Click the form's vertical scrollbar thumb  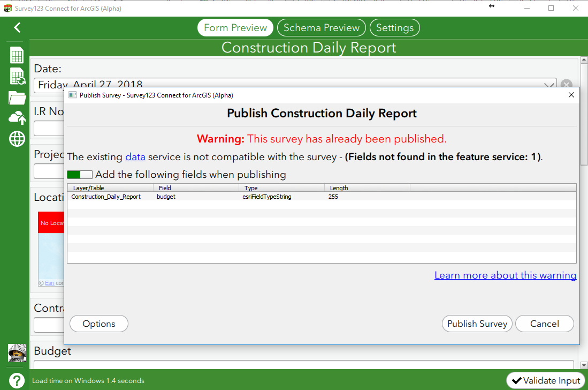tap(584, 114)
